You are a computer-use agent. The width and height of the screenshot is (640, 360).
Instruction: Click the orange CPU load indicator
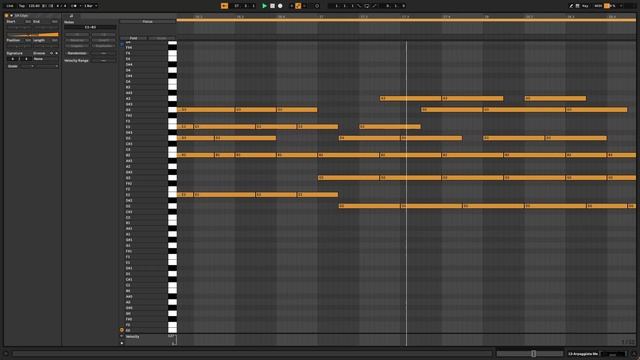[607, 6]
